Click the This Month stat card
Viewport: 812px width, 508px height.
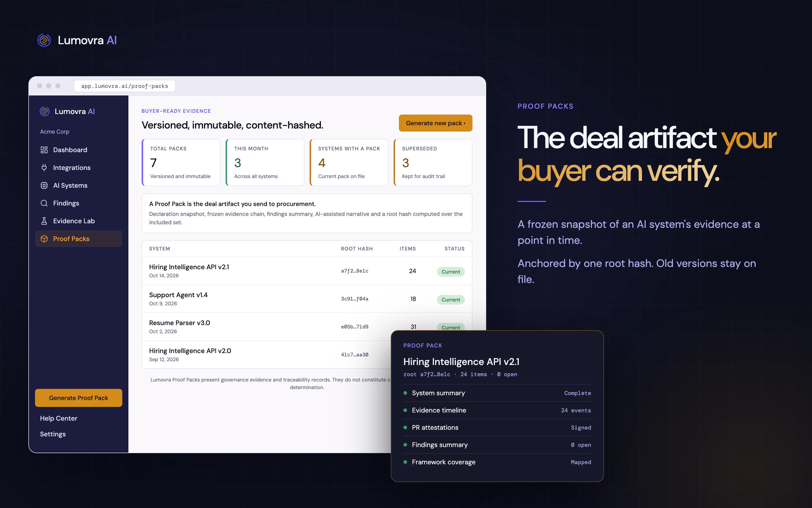(265, 162)
